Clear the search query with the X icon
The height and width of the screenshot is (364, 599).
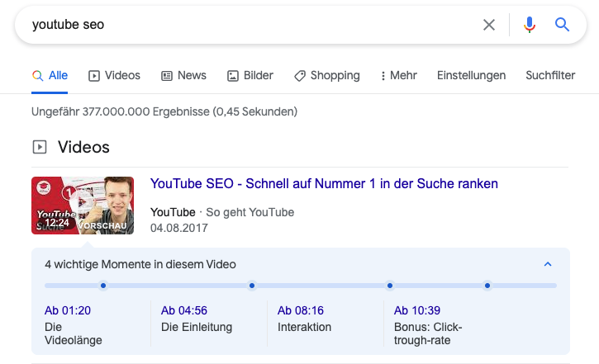[489, 25]
